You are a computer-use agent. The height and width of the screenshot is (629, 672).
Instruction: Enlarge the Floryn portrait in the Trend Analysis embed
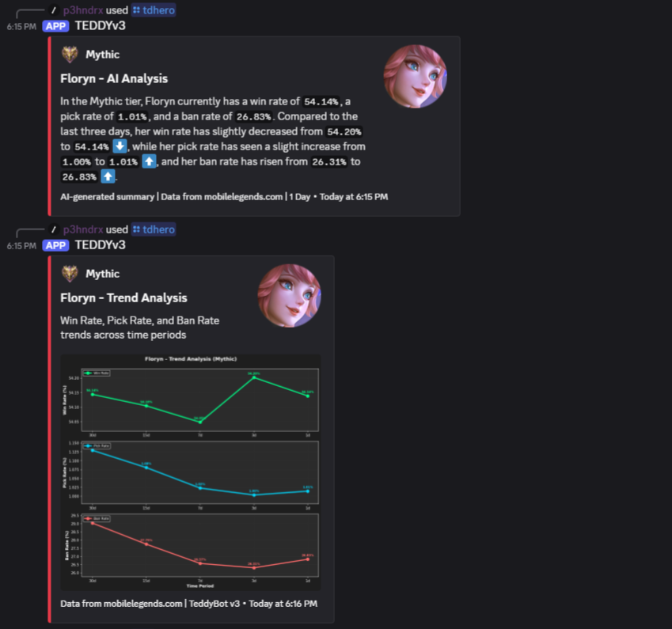289,295
